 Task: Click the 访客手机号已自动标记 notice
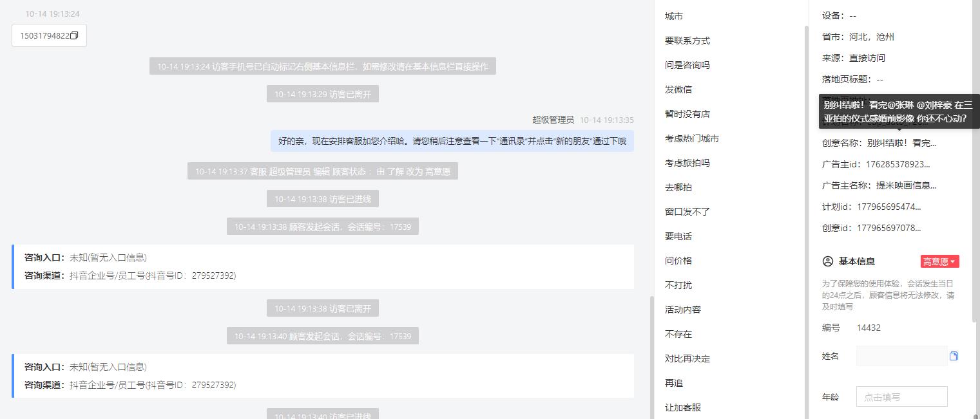pos(323,66)
